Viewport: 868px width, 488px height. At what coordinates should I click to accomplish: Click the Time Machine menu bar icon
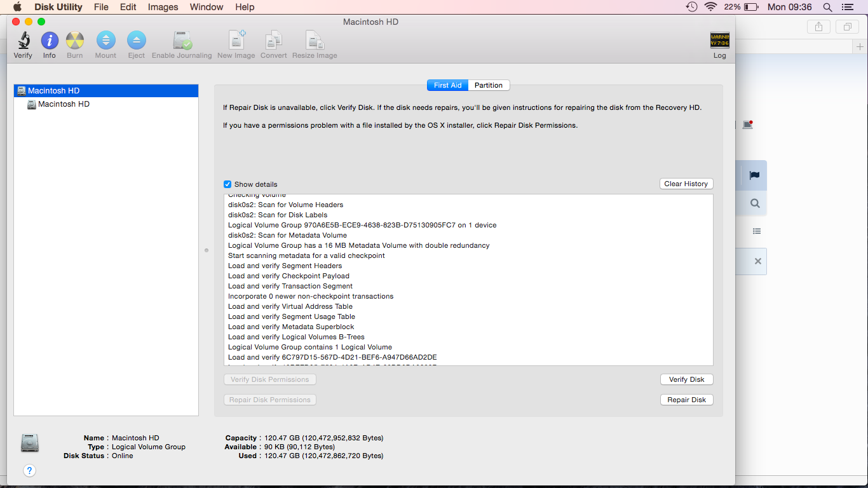coord(692,7)
